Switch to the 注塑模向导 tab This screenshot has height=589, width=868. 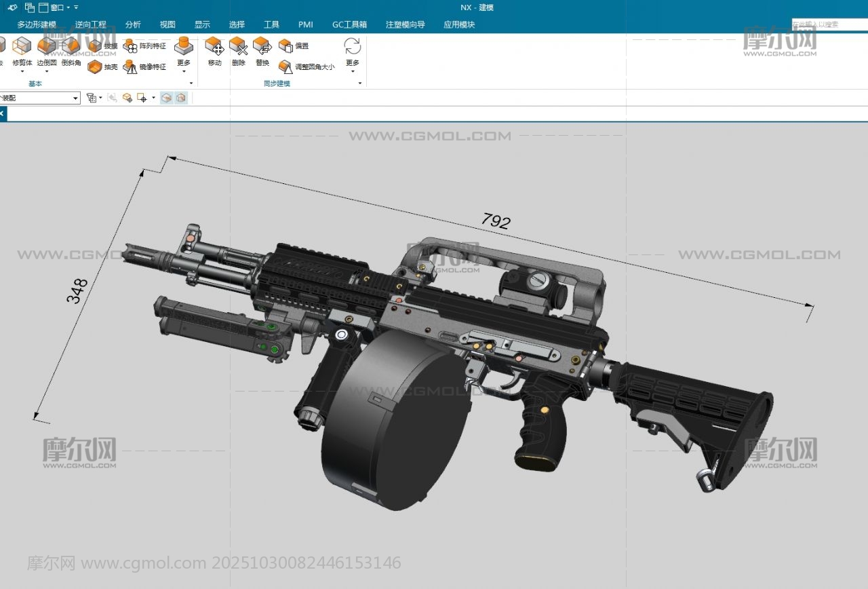(x=405, y=24)
